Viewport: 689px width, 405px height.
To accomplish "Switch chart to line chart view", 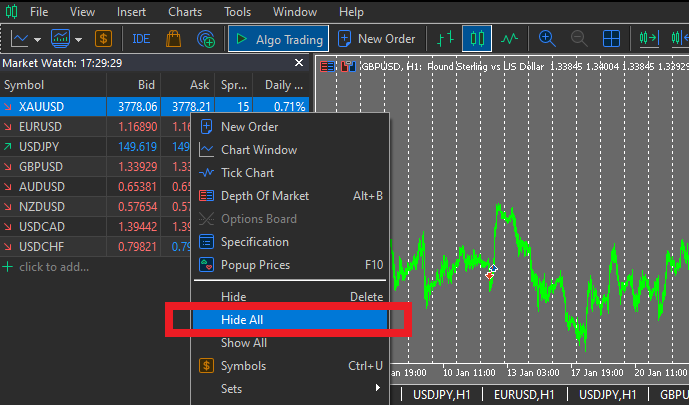I will 509,39.
